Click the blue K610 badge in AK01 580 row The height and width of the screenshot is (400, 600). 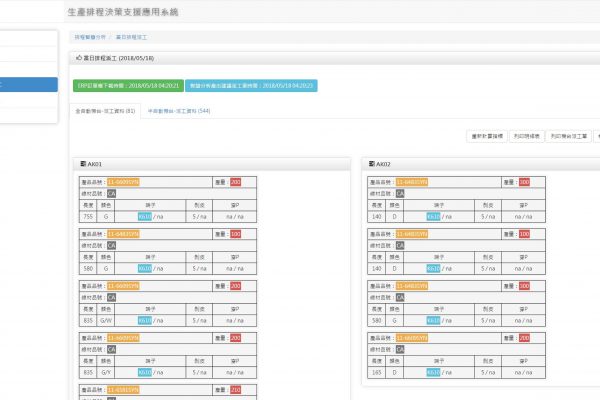(x=145, y=269)
